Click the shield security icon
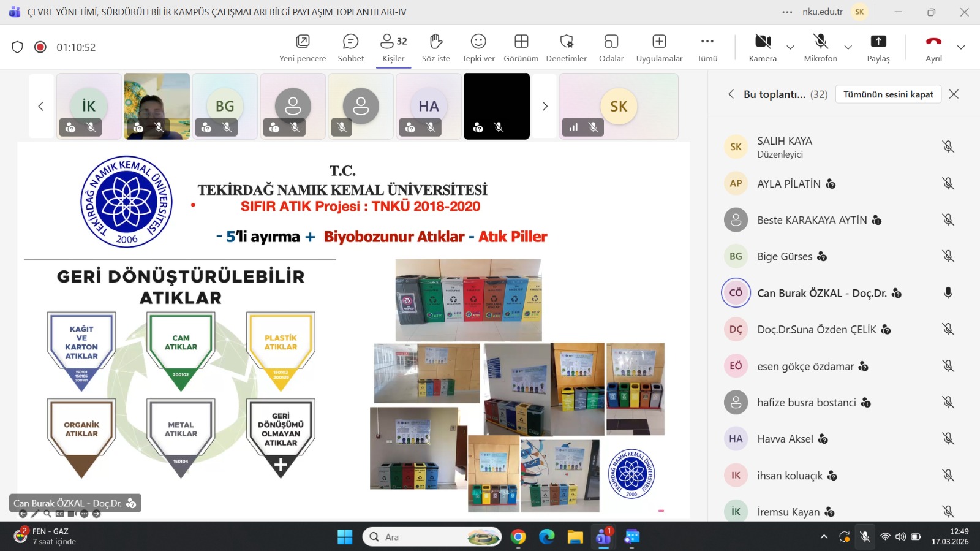 17,47
